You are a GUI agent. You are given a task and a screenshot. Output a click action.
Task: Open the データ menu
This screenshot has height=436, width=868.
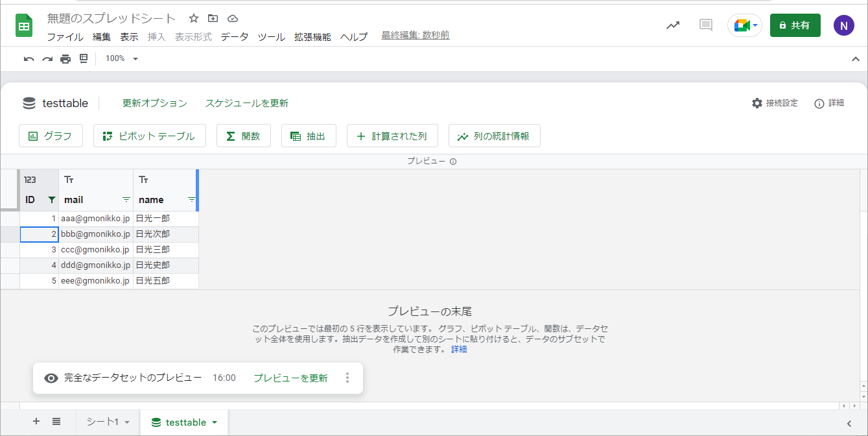click(234, 37)
